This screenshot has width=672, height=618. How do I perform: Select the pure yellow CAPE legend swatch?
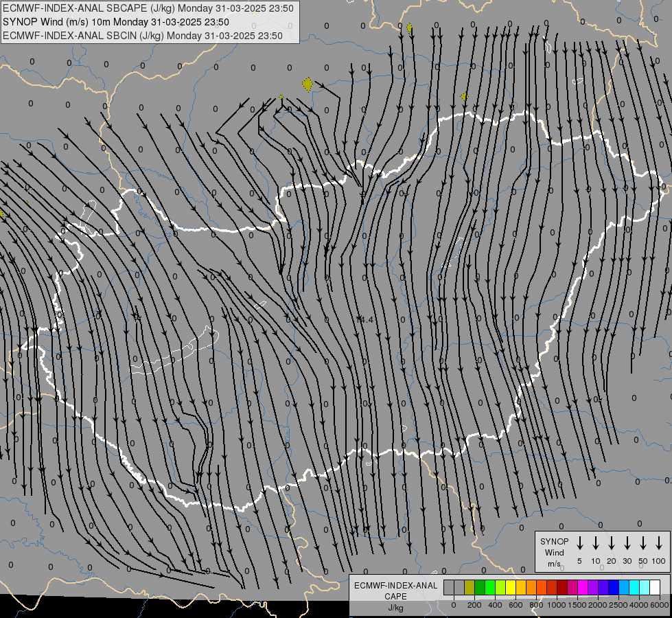[511, 587]
